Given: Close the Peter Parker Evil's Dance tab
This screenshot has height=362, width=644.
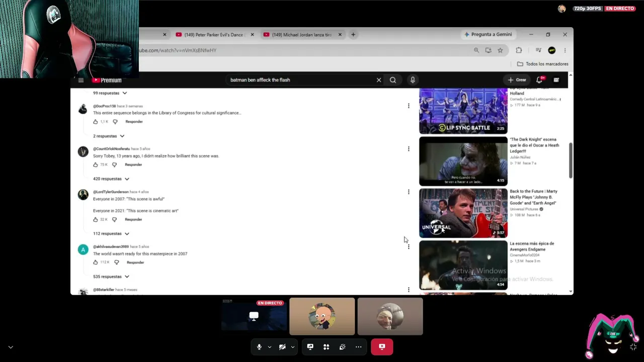Looking at the screenshot, I should (252, 35).
